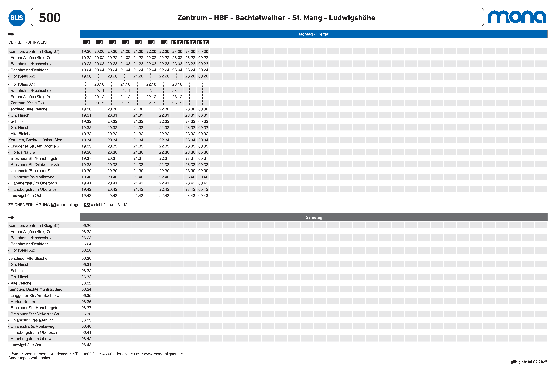Click the 23.26 time at Hbf (Steig A2)
555x392 pixels.
coord(190,76)
